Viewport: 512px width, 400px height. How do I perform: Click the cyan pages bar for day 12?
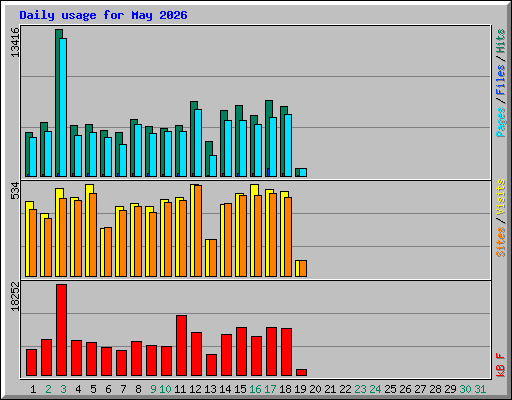[x=198, y=143]
